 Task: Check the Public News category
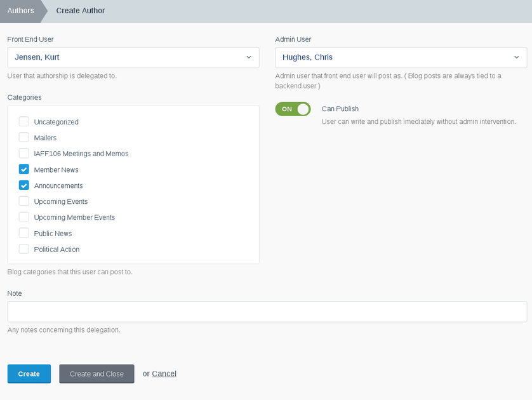pyautogui.click(x=23, y=233)
